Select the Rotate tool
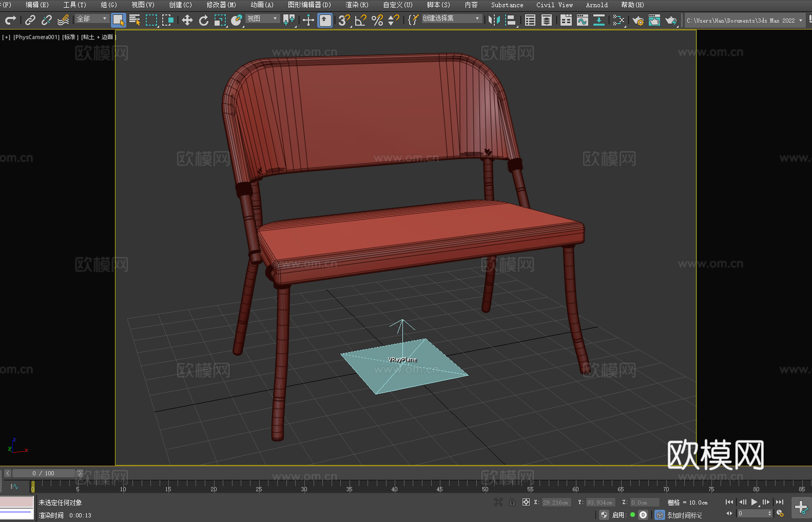812x522 pixels. [x=204, y=20]
